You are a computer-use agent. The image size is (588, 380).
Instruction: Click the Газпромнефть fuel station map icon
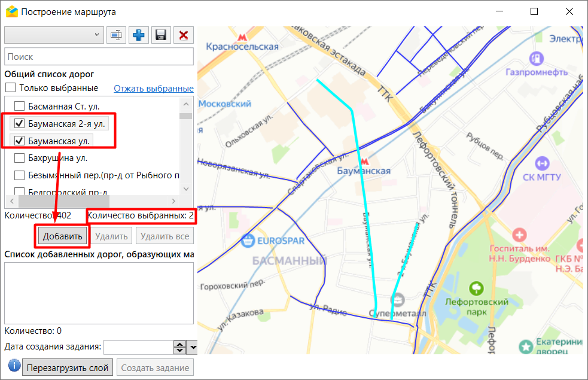tap(537, 58)
